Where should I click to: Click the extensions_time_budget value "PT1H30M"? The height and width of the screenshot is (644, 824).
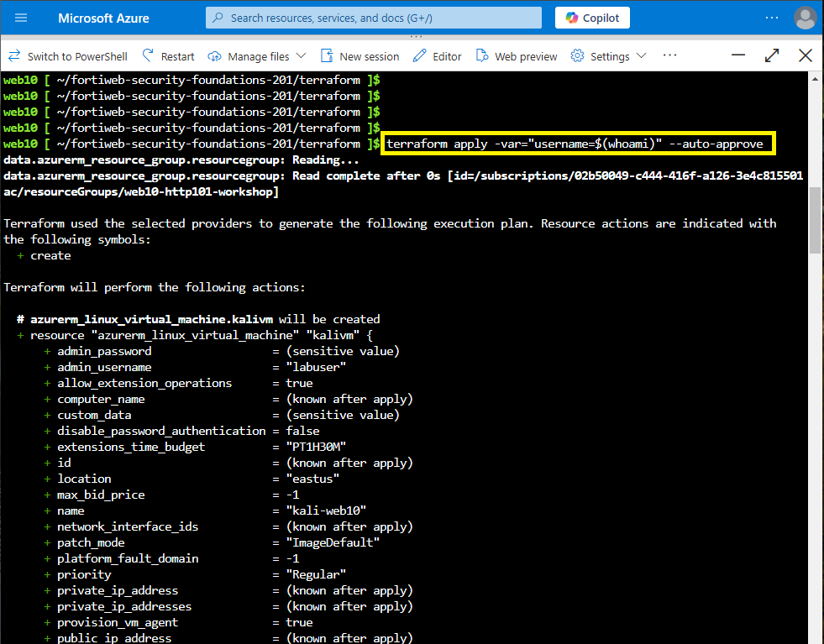[316, 447]
